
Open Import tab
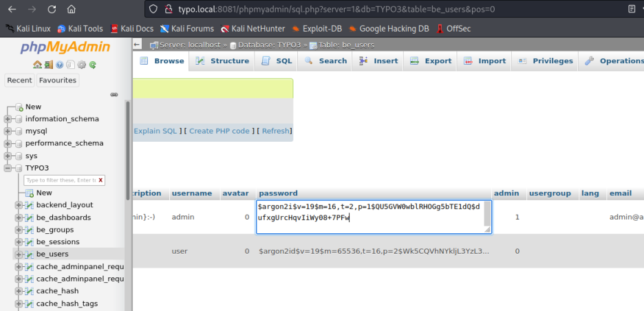484,61
